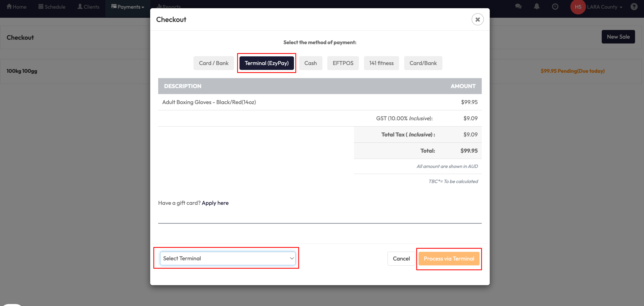644x306 pixels.
Task: Start a New Sale
Action: (618, 37)
